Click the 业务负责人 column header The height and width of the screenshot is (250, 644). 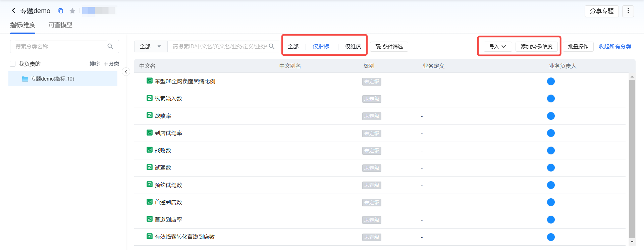(x=562, y=66)
